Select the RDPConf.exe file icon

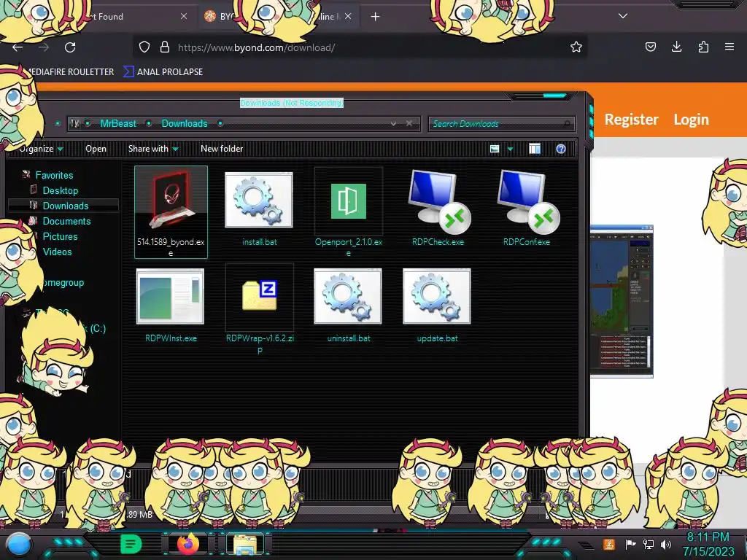click(527, 203)
